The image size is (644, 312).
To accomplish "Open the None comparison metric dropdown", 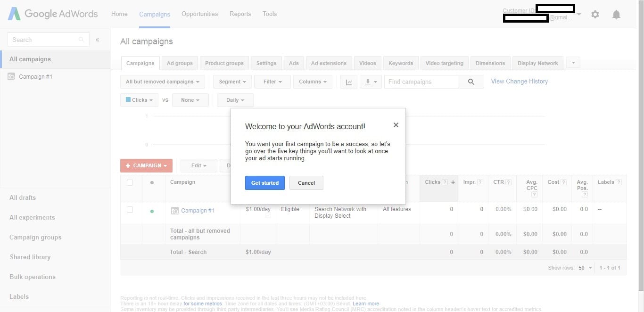I will point(190,100).
